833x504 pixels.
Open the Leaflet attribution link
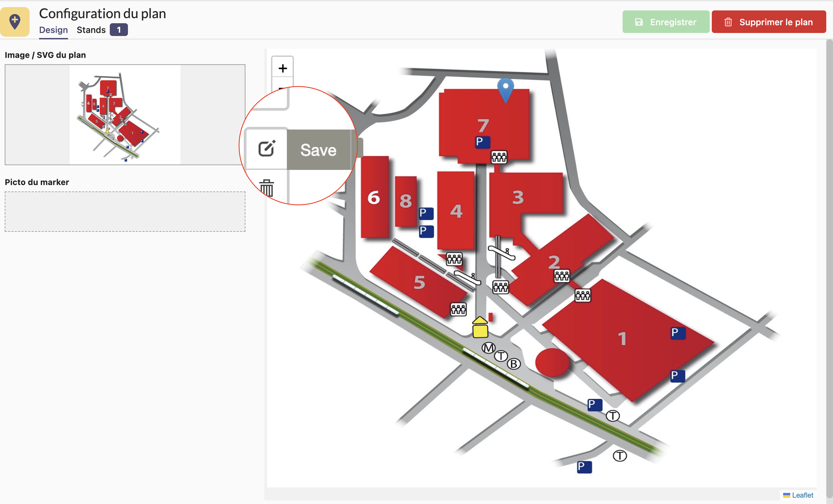click(x=802, y=495)
